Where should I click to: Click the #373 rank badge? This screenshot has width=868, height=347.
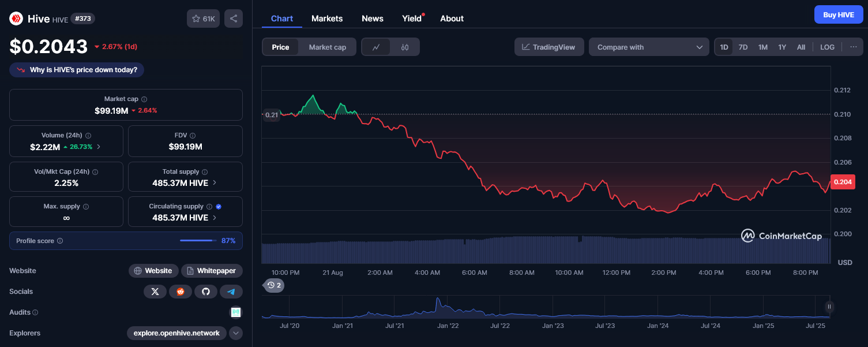[83, 18]
